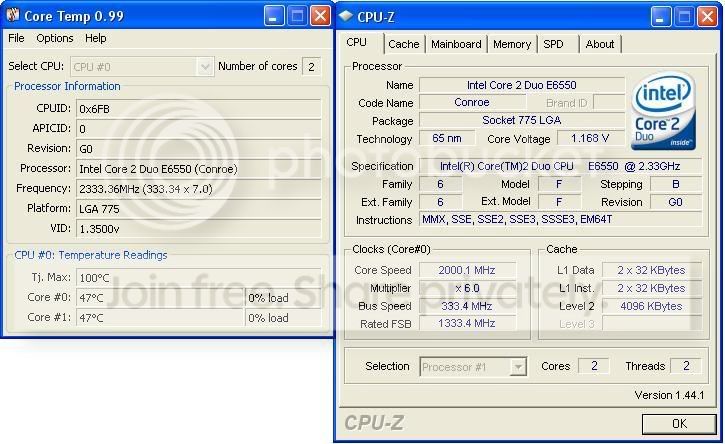Image resolution: width=725 pixels, height=444 pixels.
Task: Close the CPU-Z window
Action: point(707,17)
